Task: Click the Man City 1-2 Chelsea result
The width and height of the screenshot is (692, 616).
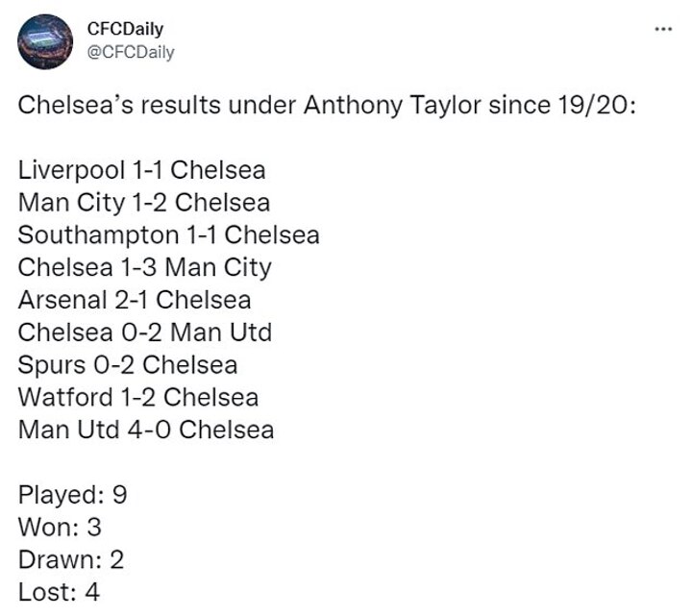Action: [143, 203]
